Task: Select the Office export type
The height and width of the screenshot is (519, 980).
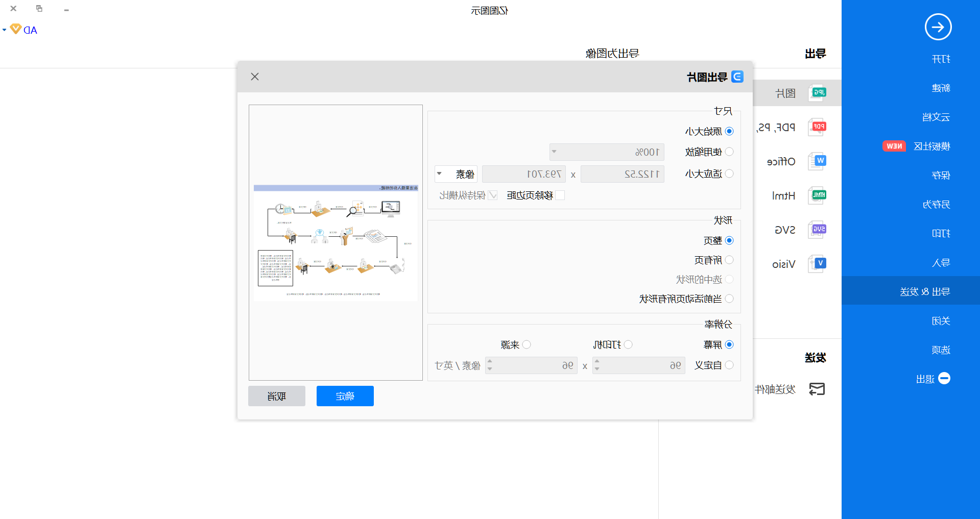Action: coord(781,162)
